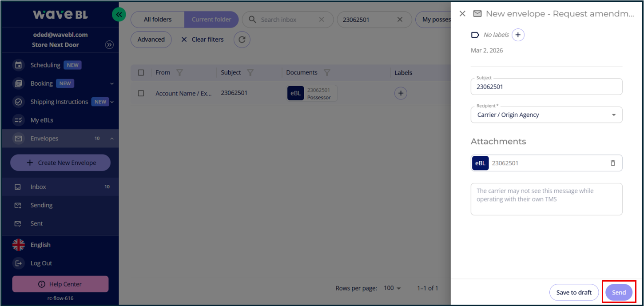Open the Recipient dropdown
The image size is (644, 306).
(546, 115)
